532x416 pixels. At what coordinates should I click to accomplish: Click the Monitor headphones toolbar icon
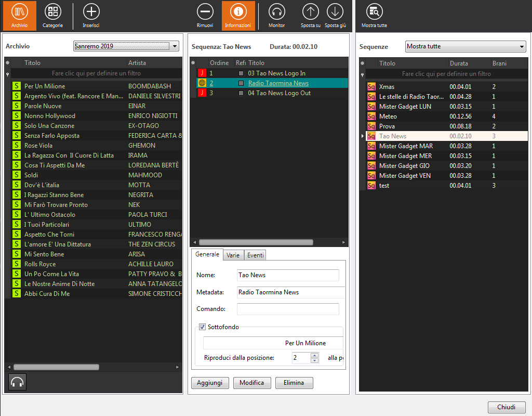coord(276,12)
